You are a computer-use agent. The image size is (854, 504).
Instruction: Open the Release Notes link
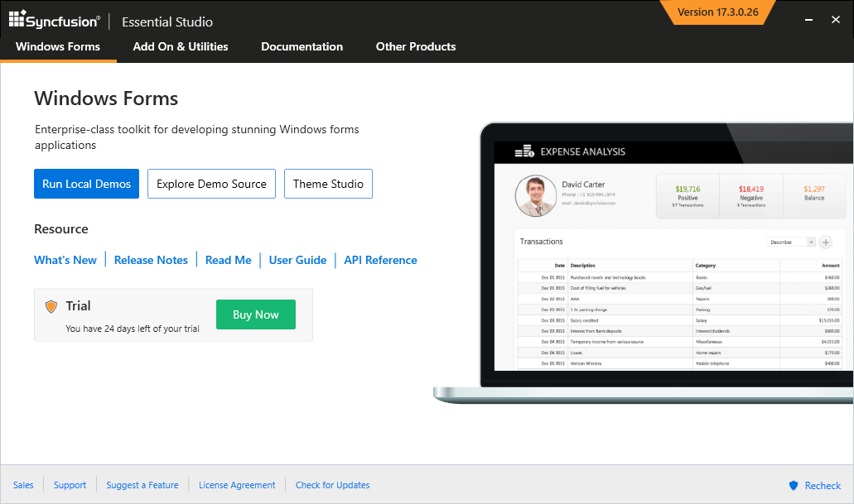tap(151, 260)
